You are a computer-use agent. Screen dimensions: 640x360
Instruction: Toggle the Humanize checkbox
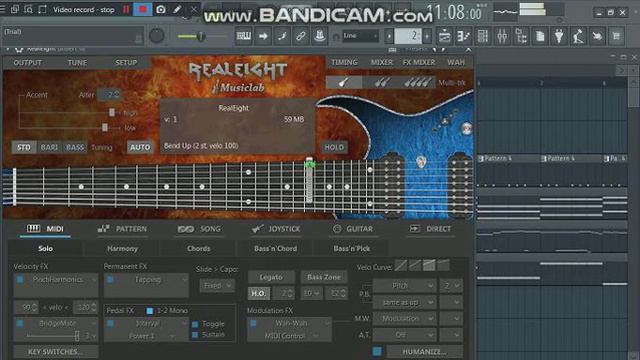(x=377, y=351)
